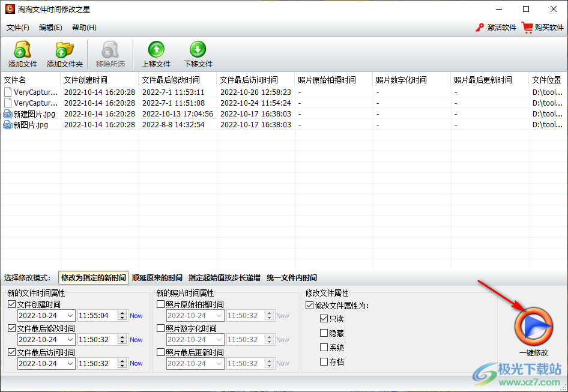This screenshot has width=568, height=392.
Task: Click the 移除所选 (remove selected) toolbar icon
Action: (x=110, y=49)
